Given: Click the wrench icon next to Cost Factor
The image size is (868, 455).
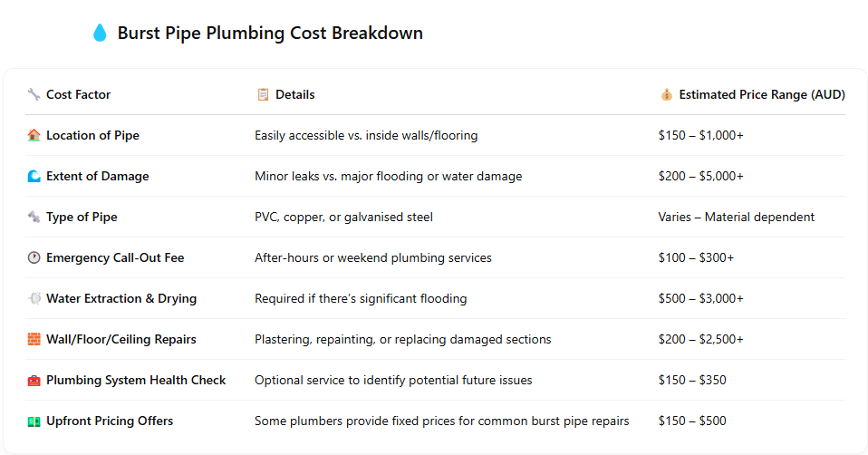Looking at the screenshot, I should tap(34, 94).
